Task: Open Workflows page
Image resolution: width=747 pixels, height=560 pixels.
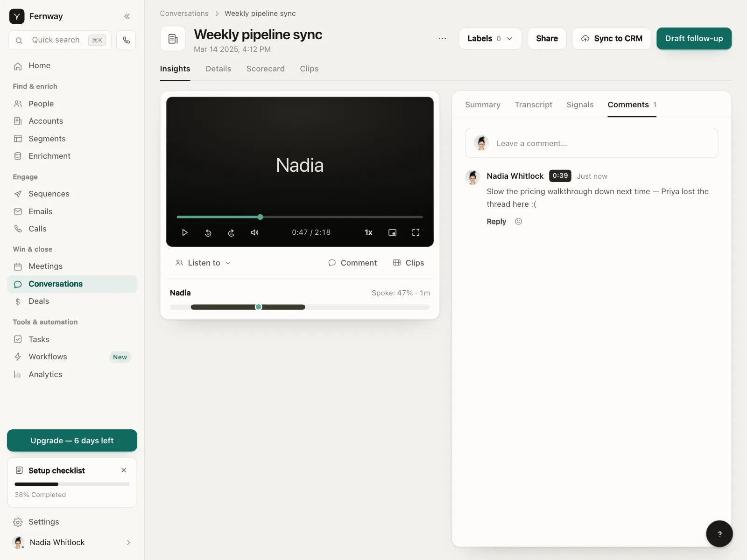Action: (72, 357)
